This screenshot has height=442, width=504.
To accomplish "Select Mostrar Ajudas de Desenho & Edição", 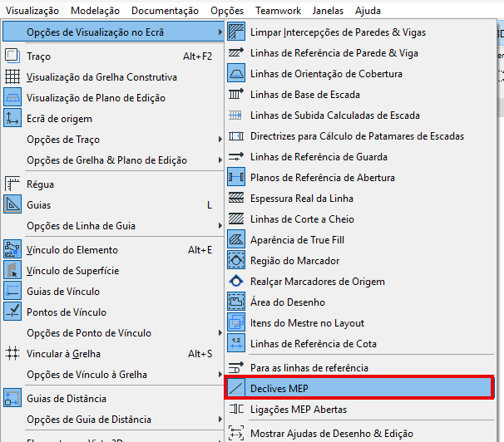I will pyautogui.click(x=360, y=434).
